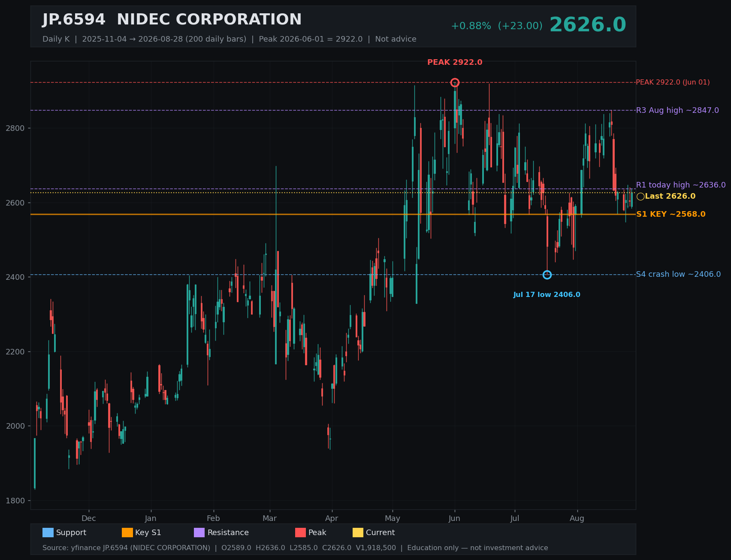Click the 'PEAK 2922.0' annotation above the chart

point(455,63)
